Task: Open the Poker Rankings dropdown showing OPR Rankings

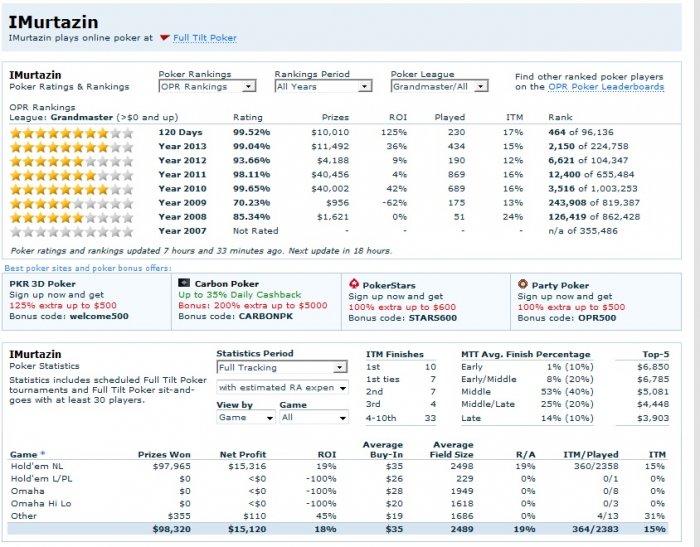Action: (x=207, y=87)
